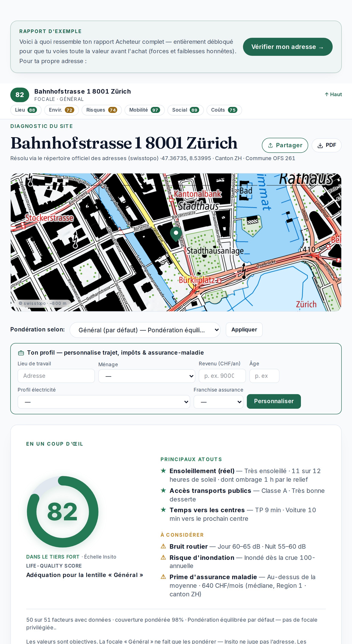
Task: Click the Personnaliser button
Action: [274, 401]
